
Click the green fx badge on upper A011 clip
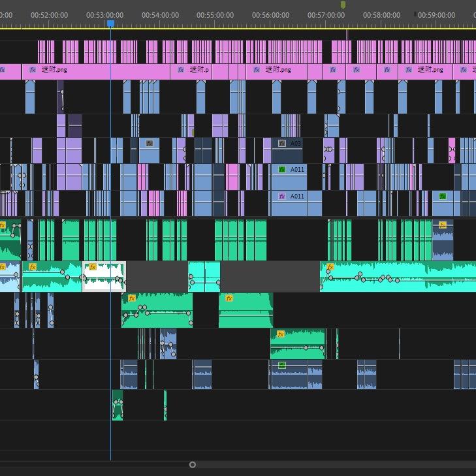282,169
